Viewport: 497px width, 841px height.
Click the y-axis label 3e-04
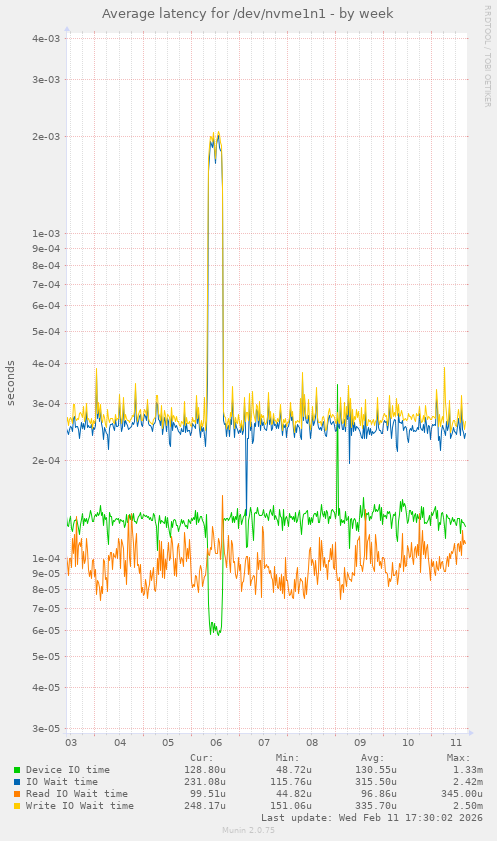pyautogui.click(x=46, y=404)
